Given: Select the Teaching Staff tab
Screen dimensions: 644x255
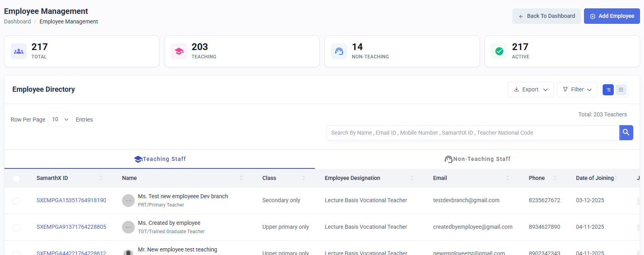Looking at the screenshot, I should (160, 159).
